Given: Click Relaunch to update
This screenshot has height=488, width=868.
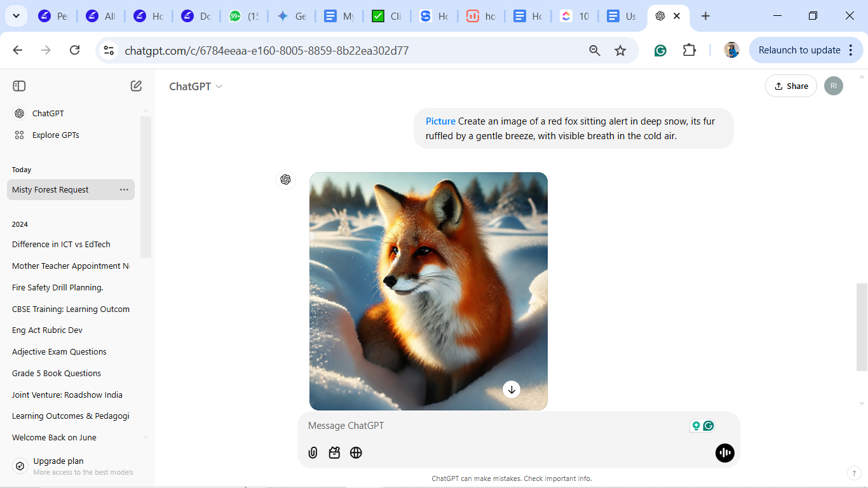Looking at the screenshot, I should [806, 50].
